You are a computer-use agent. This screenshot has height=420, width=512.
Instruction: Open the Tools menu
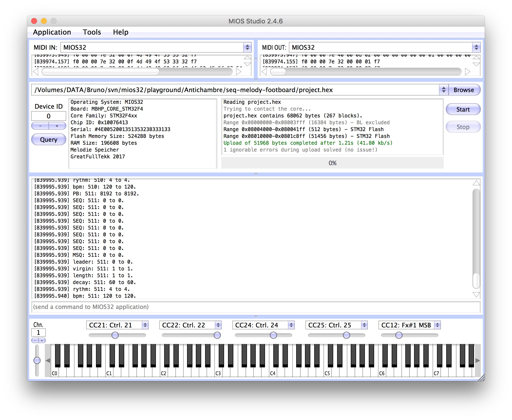92,32
